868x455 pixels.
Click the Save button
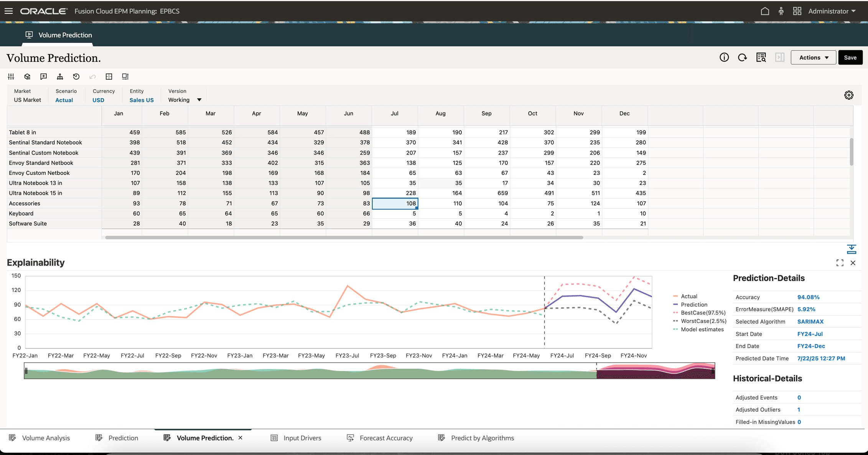(x=850, y=57)
